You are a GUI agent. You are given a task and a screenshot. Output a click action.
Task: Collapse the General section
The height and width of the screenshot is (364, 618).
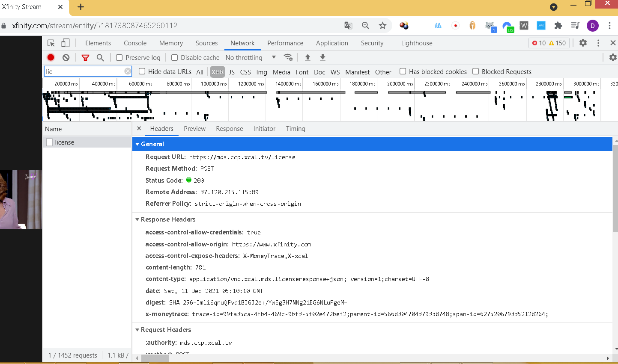(137, 144)
